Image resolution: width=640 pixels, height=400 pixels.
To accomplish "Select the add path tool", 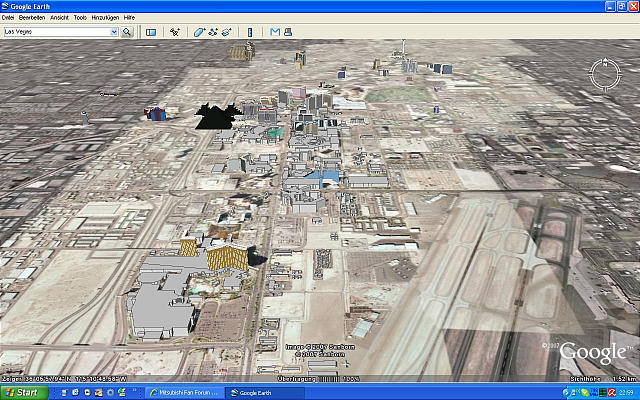I will pos(213,32).
